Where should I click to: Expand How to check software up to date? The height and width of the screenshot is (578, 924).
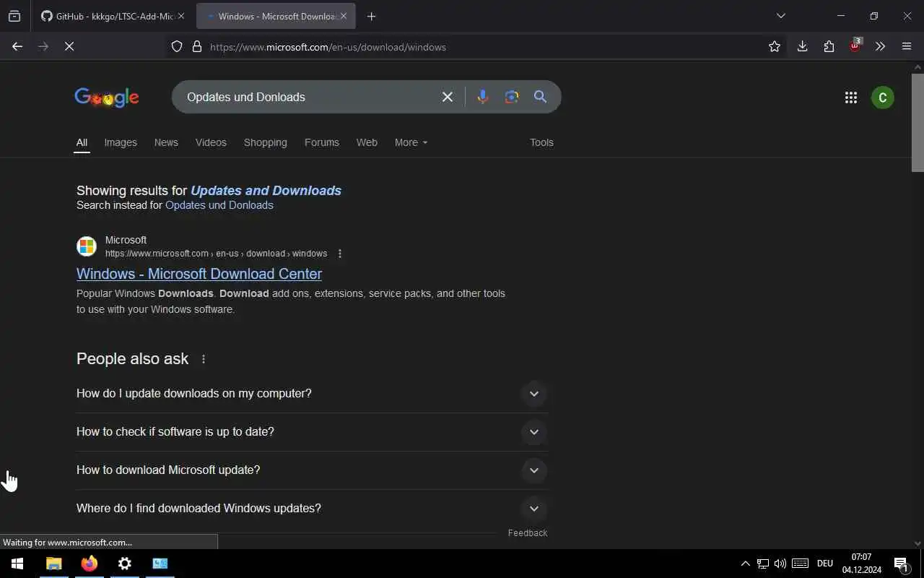(312, 432)
